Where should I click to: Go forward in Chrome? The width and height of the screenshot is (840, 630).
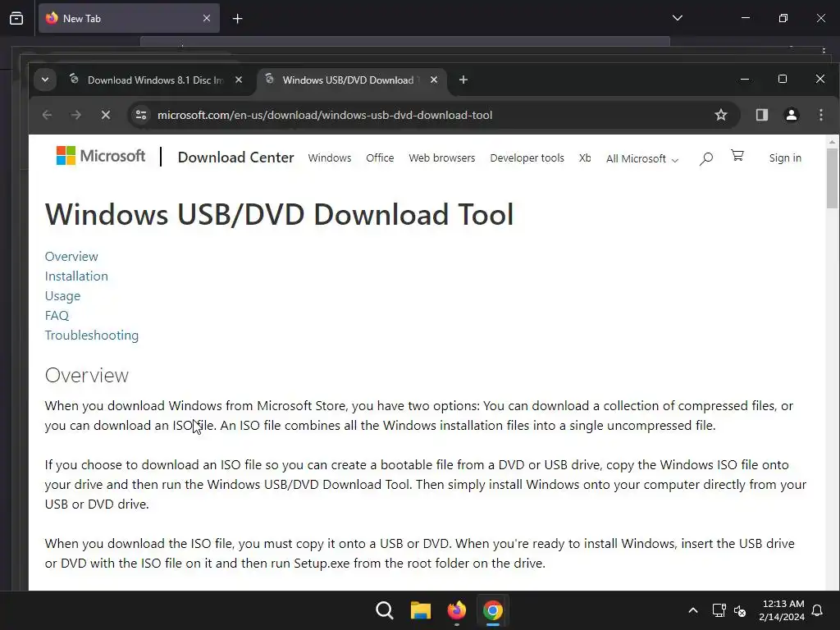tap(76, 115)
